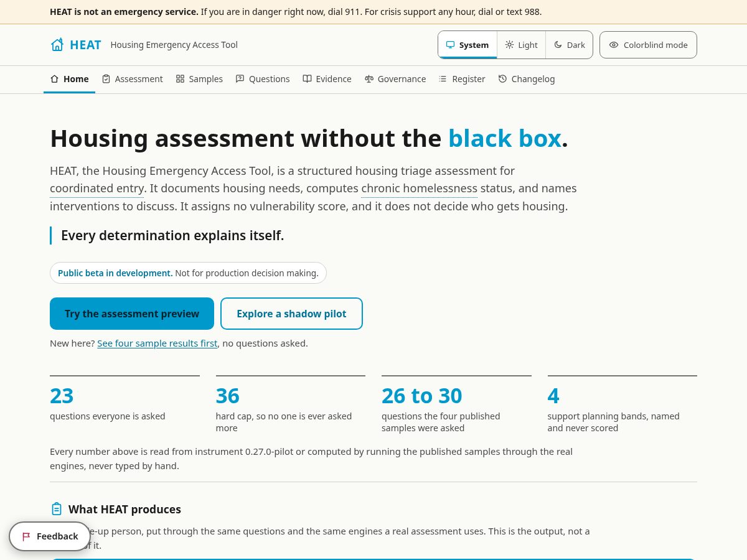This screenshot has height=560, width=747.
Task: Click the monitor icon in System theme option
Action: pos(451,45)
